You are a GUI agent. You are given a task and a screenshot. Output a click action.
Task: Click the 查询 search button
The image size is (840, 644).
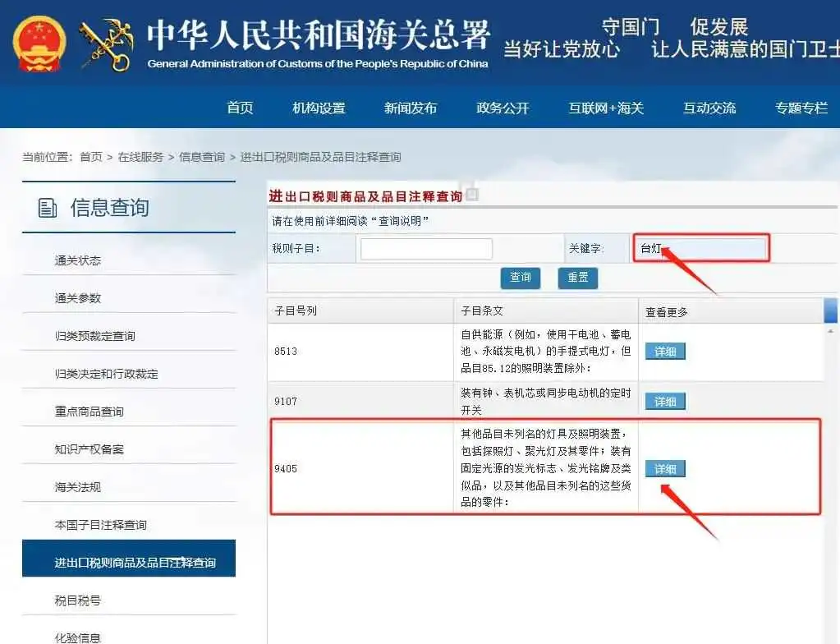tap(521, 278)
